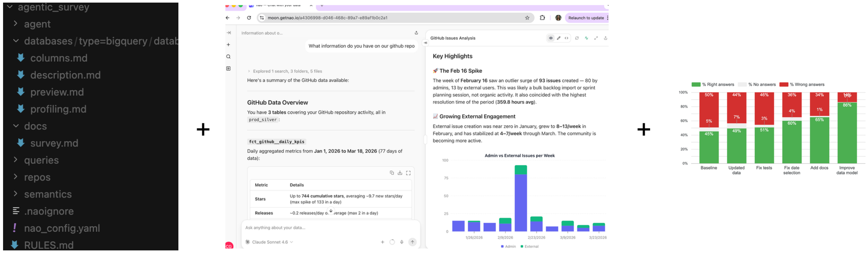This screenshot has height=253, width=868.
Task: Refresh the GitHub Issues Analysis panel
Action: (x=577, y=38)
